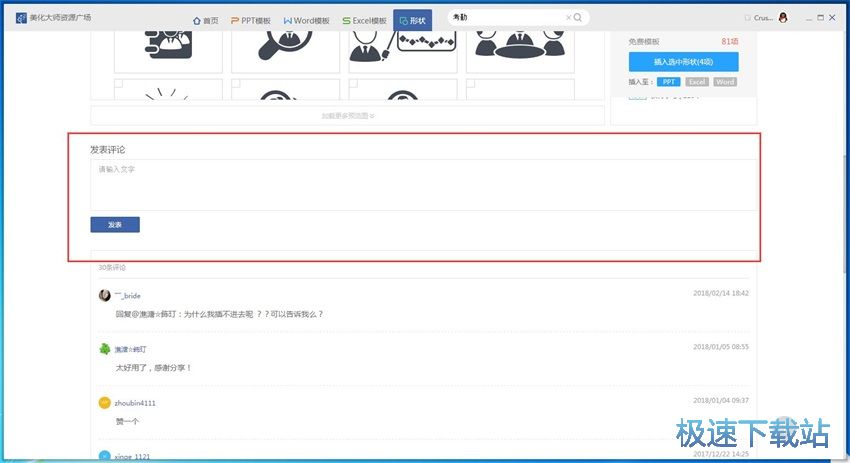This screenshot has width=850, height=463.
Task: Tick checkbox of fourth second-row shape
Action: pos(471,83)
